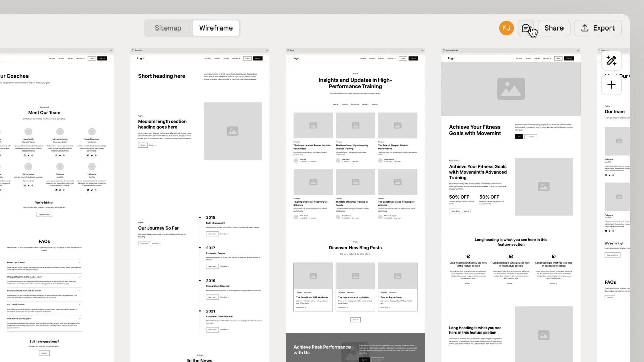The image size is (644, 362).
Task: Click the Share button
Action: pos(554,28)
